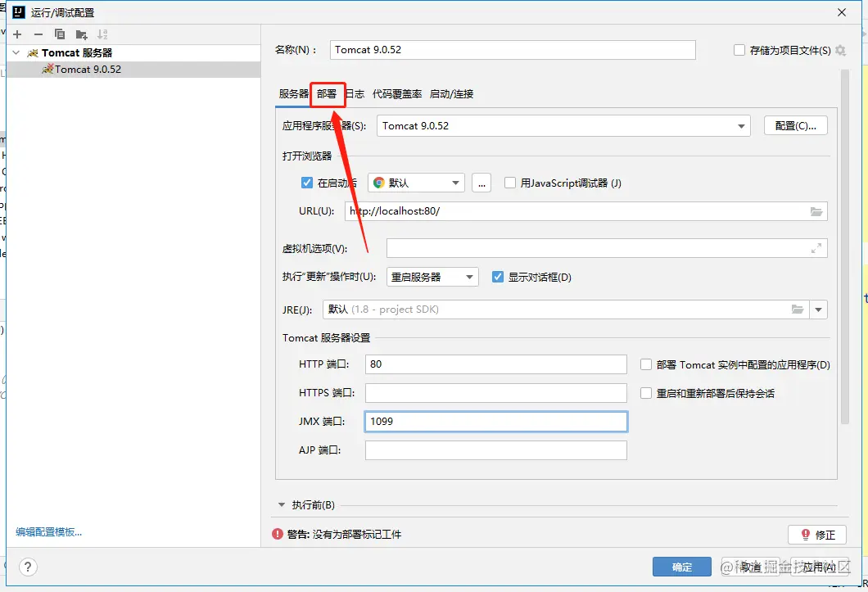Move configuration into new folder icon

(x=81, y=35)
